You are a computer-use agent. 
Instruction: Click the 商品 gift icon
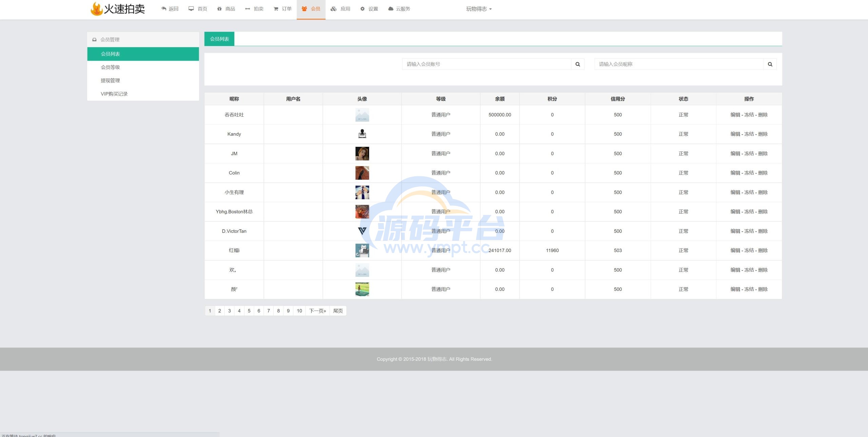click(x=219, y=9)
